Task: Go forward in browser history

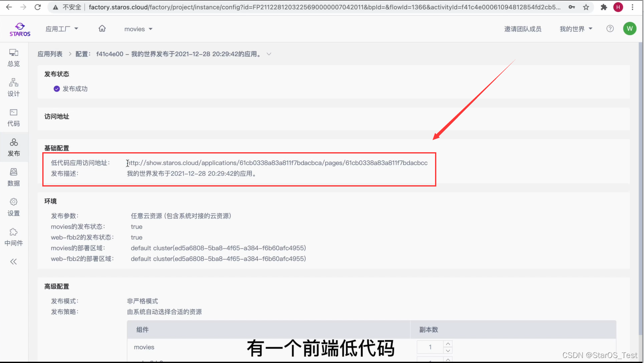Action: [23, 7]
